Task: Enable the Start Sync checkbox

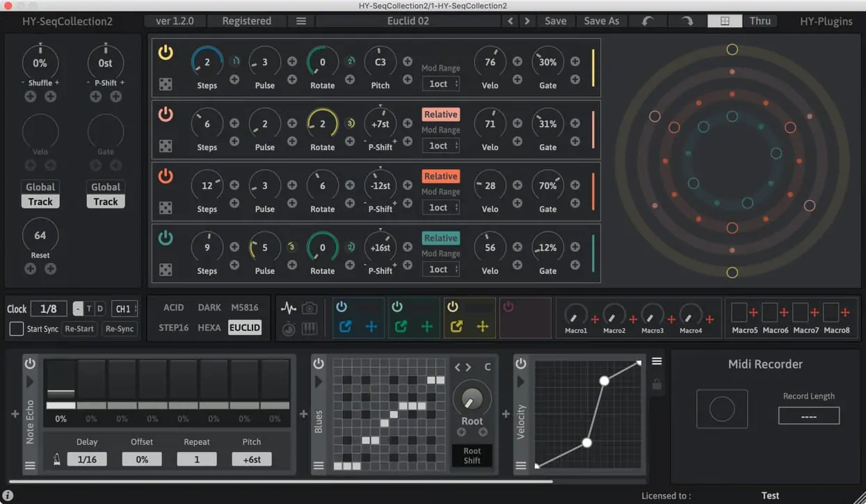Action: click(x=17, y=329)
